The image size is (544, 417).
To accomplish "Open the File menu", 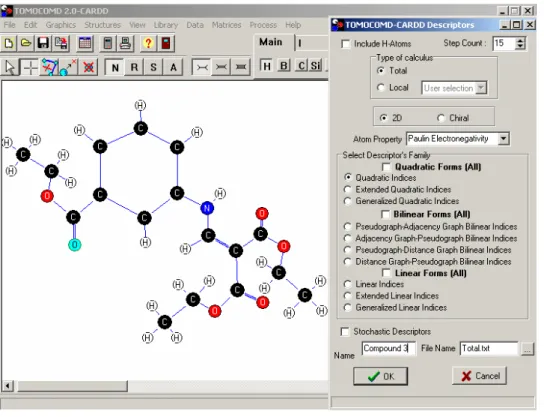I will tap(9, 25).
